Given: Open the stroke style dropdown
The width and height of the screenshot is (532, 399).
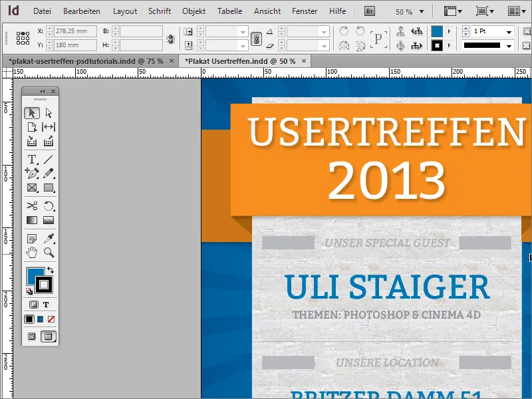Looking at the screenshot, I should [509, 46].
